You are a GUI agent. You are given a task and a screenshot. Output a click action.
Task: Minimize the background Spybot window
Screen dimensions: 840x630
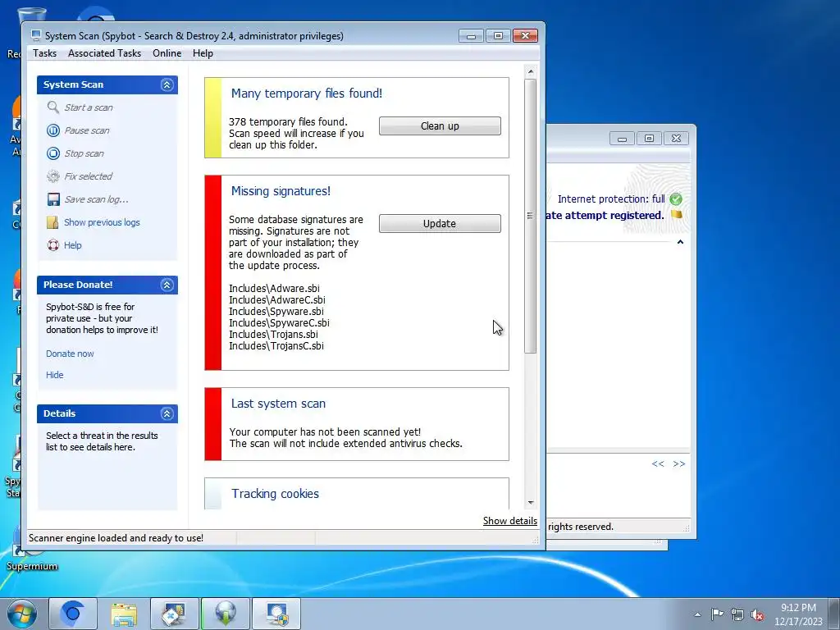(x=622, y=138)
